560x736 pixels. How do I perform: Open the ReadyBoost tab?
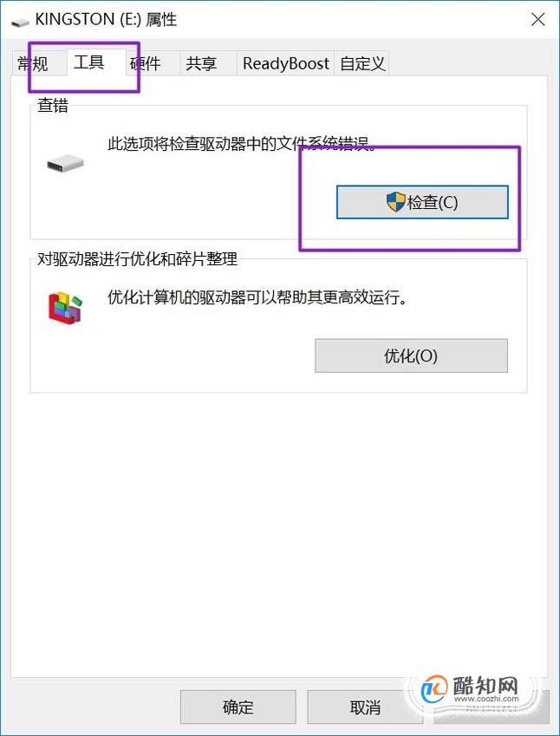[285, 64]
